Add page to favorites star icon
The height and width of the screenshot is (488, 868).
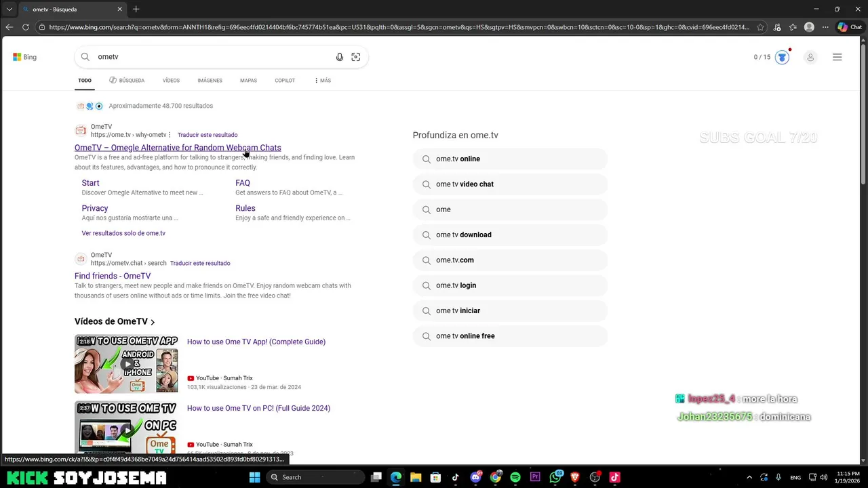(760, 27)
